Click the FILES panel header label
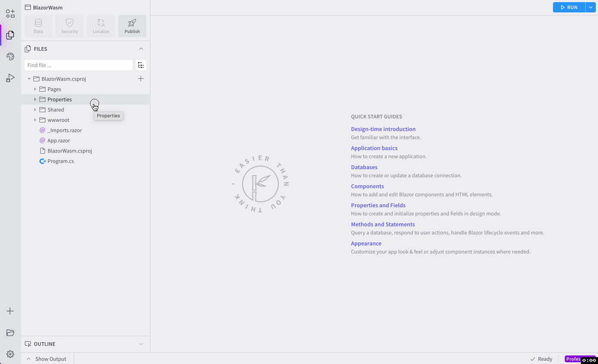Viewport: 598px width, 364px height. pos(40,49)
